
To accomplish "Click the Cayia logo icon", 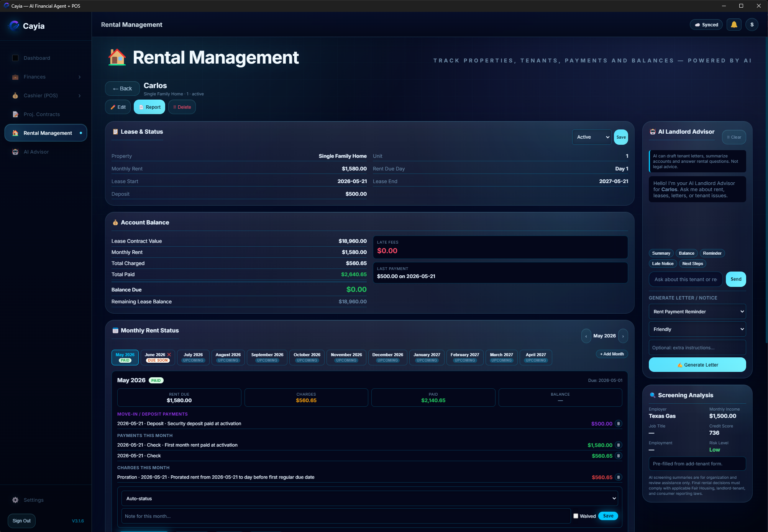I will [x=14, y=25].
